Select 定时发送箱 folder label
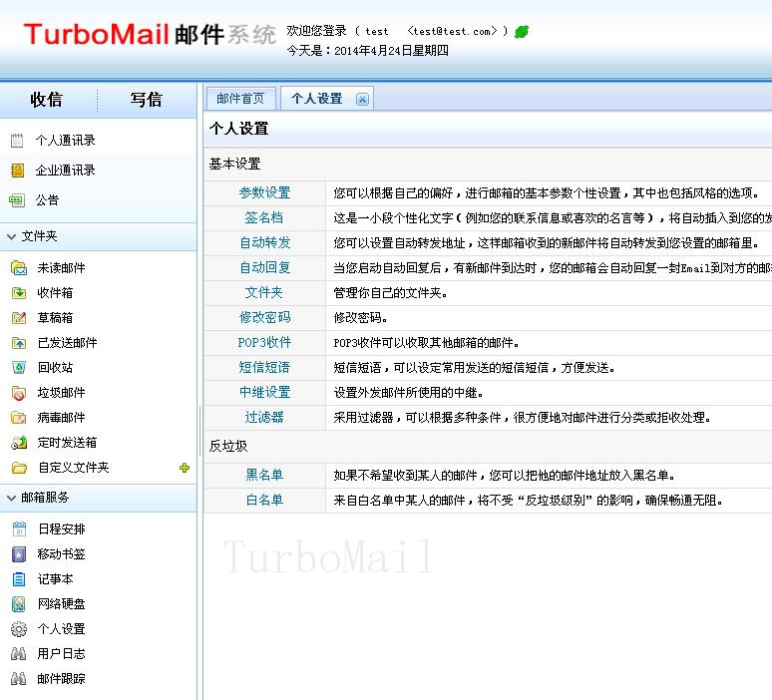 coord(67,443)
